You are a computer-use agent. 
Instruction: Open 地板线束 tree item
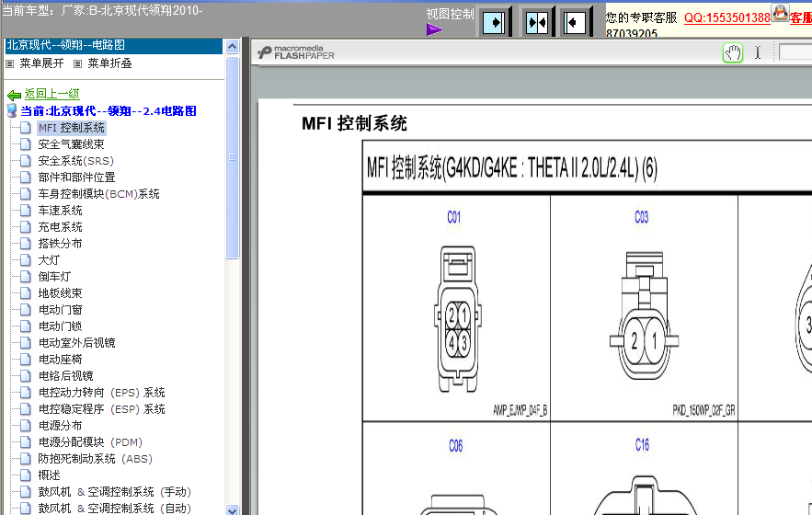coord(60,293)
